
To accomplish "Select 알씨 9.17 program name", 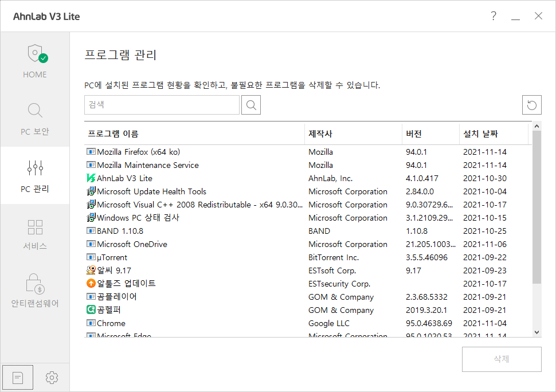I will [114, 271].
